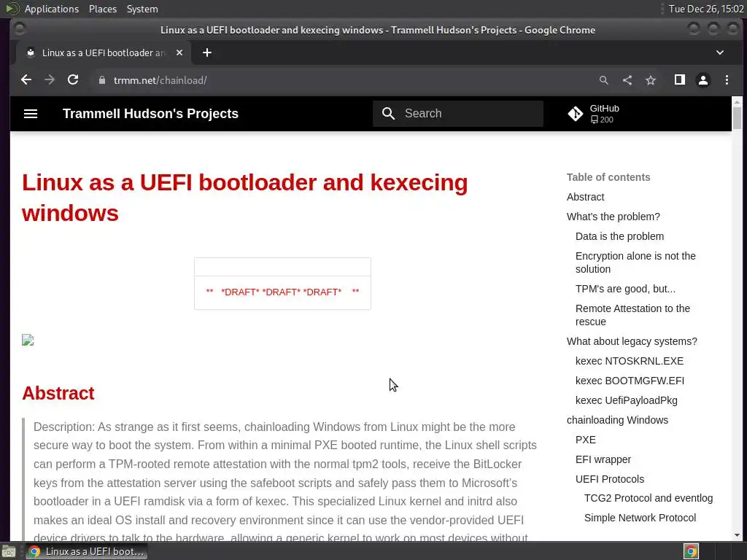Go to Encryption alone is not the solution
Viewport: 747px width, 560px height.
(635, 262)
